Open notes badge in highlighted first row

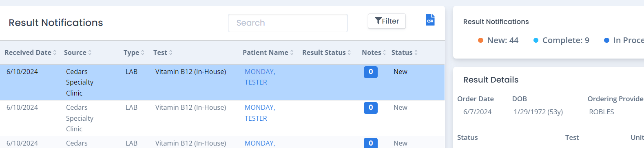pyautogui.click(x=371, y=72)
